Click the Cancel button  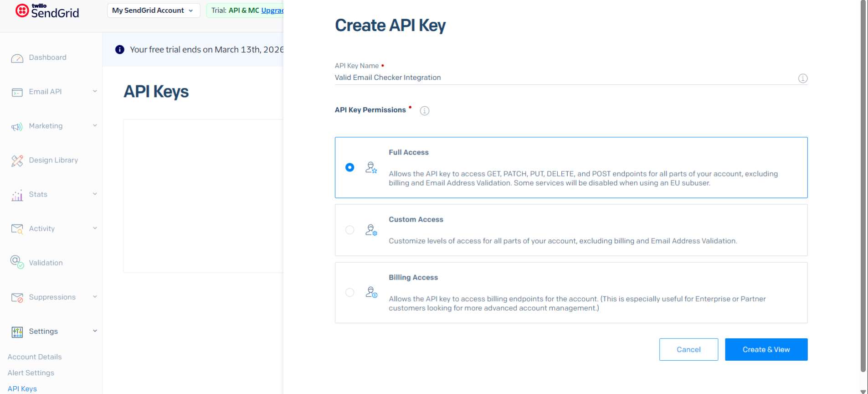pyautogui.click(x=688, y=349)
